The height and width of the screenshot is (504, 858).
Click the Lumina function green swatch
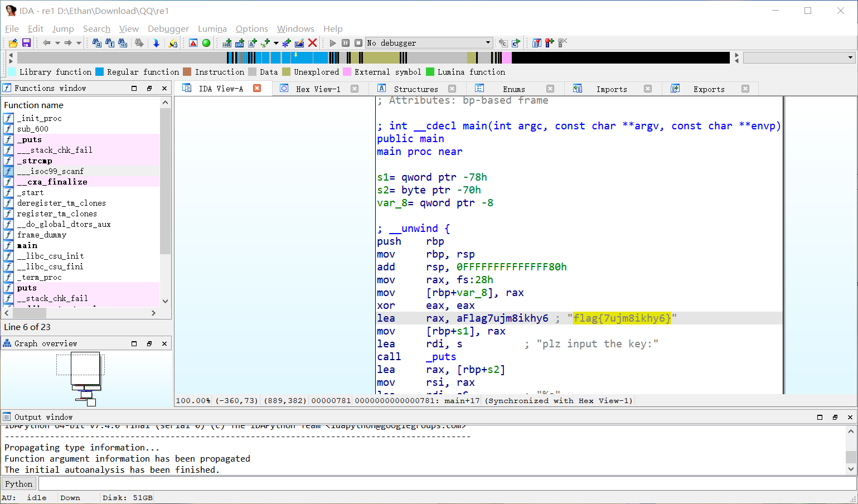tap(430, 71)
